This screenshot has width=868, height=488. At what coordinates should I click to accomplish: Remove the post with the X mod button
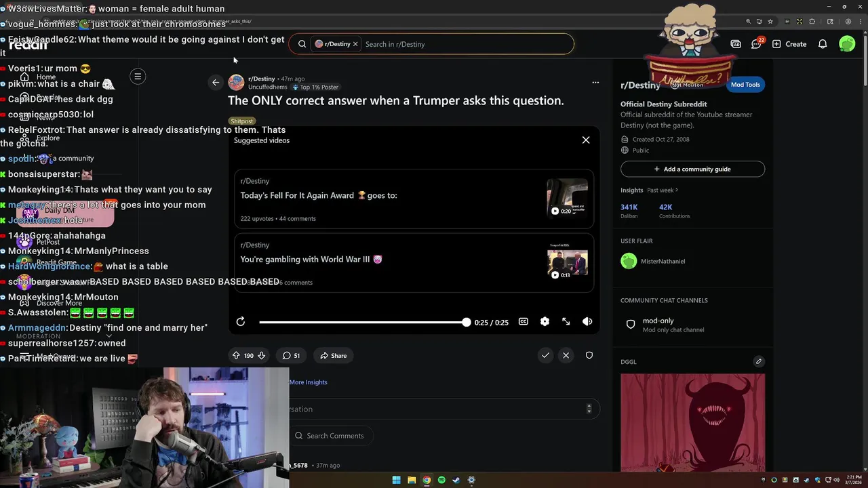566,355
